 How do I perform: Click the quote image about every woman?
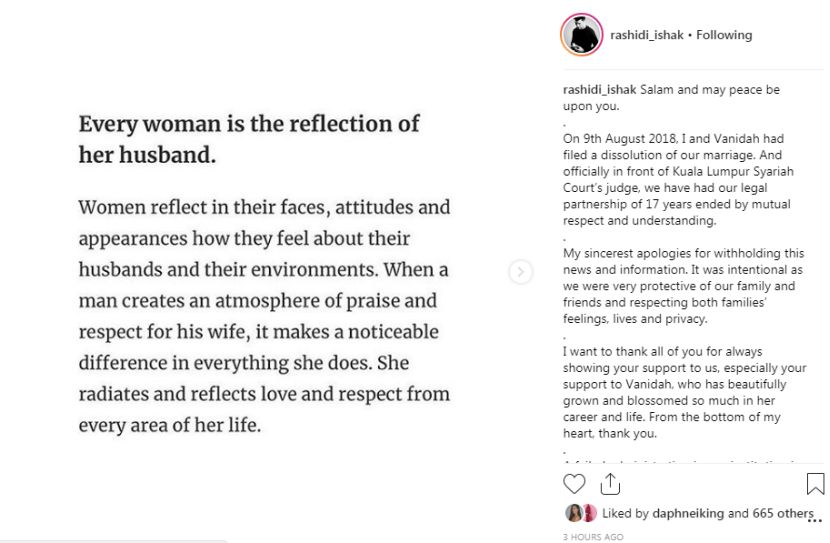pos(265,271)
